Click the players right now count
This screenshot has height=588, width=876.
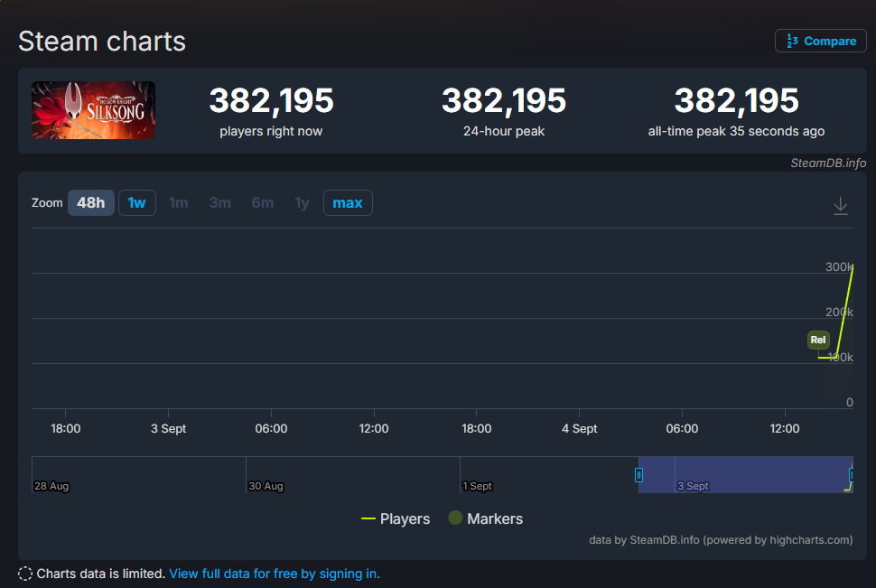tap(271, 100)
